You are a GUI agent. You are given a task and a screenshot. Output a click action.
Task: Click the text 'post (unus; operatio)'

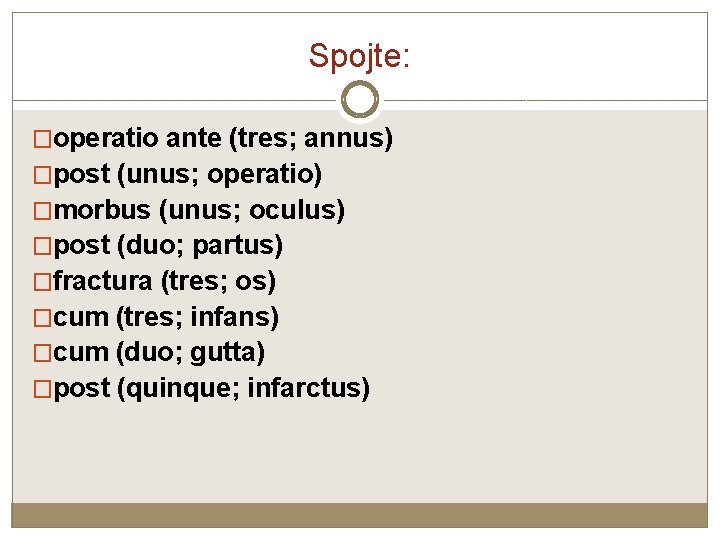[188, 174]
